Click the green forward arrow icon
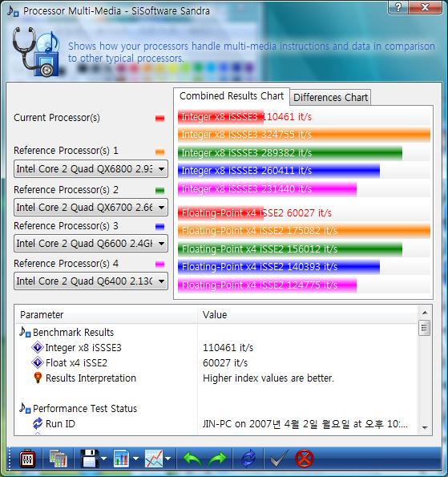This screenshot has width=448, height=477. coord(217,459)
